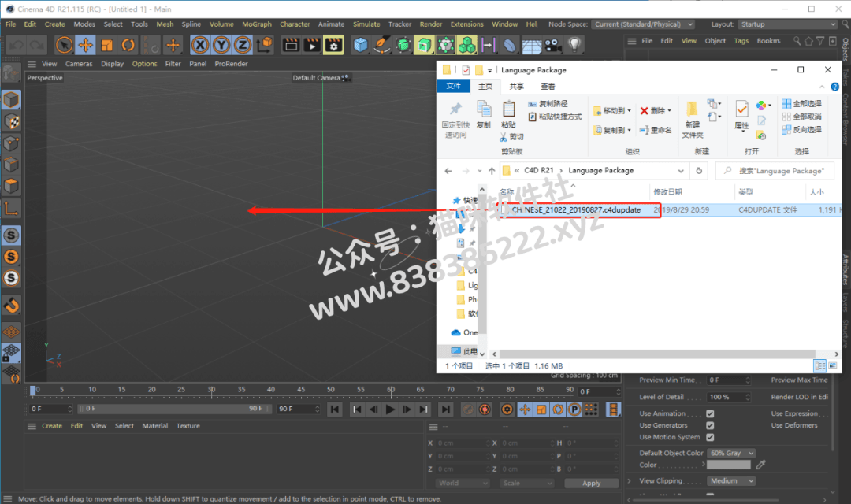Screen dimensions: 851x504
Task: Add a Cube primitive object
Action: coord(360,45)
